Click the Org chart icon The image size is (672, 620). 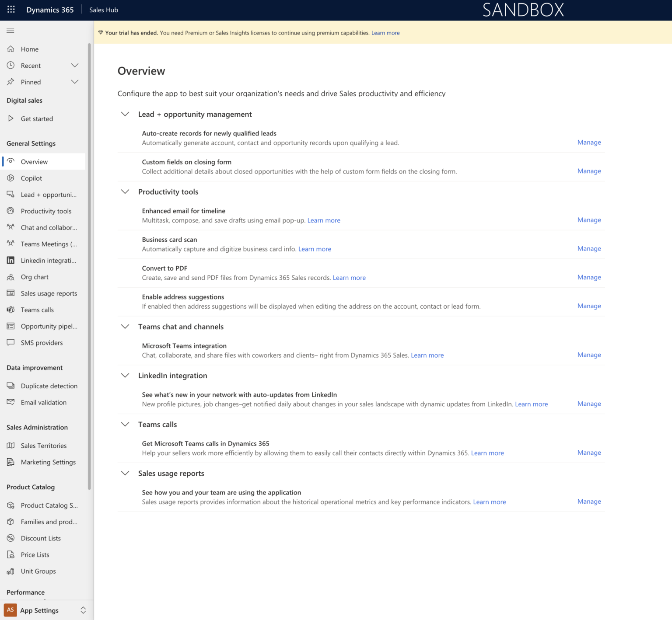10,277
